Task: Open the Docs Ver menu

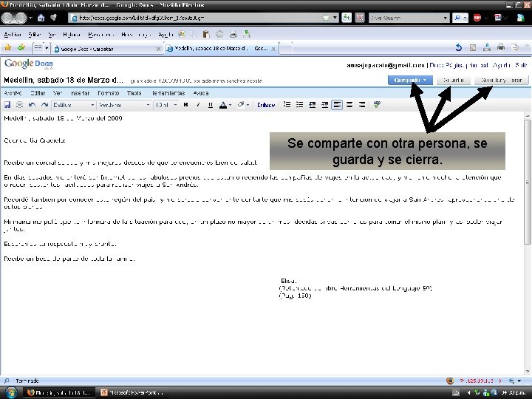Action: point(58,93)
